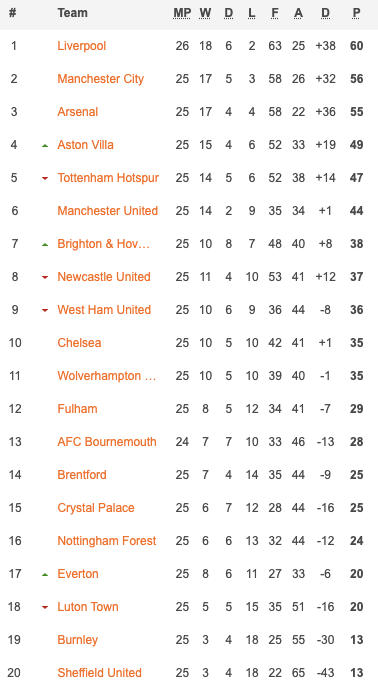Click red down arrow next to Newcastle United
The height and width of the screenshot is (690, 378).
point(45,277)
